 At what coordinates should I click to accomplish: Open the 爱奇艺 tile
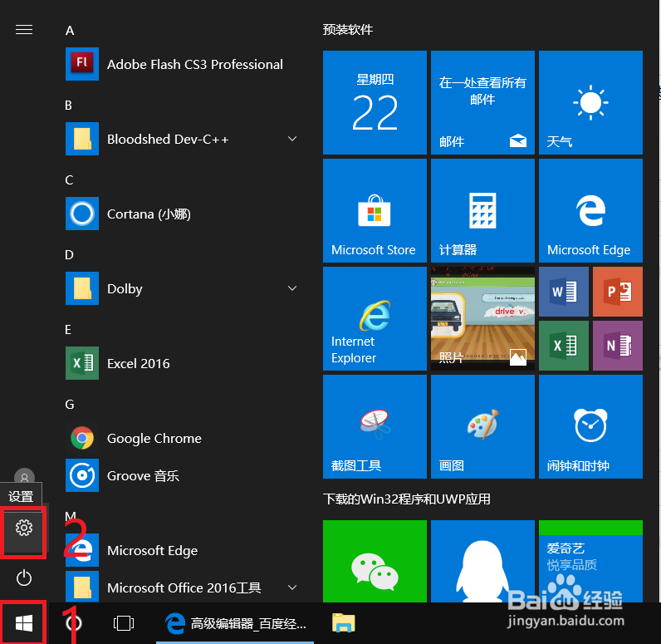coord(590,561)
